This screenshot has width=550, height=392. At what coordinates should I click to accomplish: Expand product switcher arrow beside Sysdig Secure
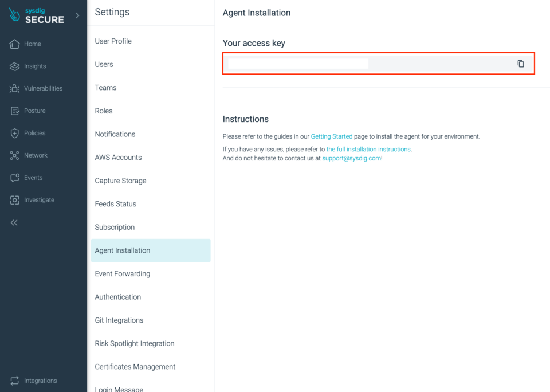(x=77, y=15)
